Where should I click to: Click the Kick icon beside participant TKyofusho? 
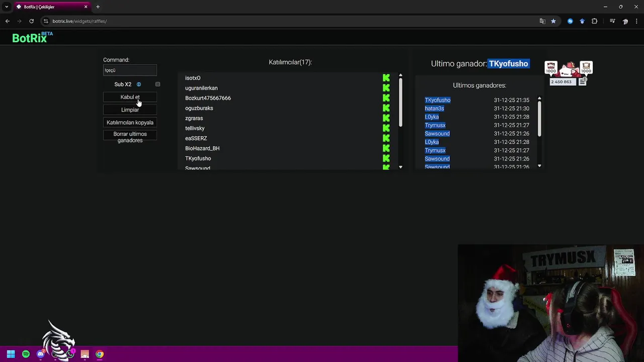click(x=386, y=158)
